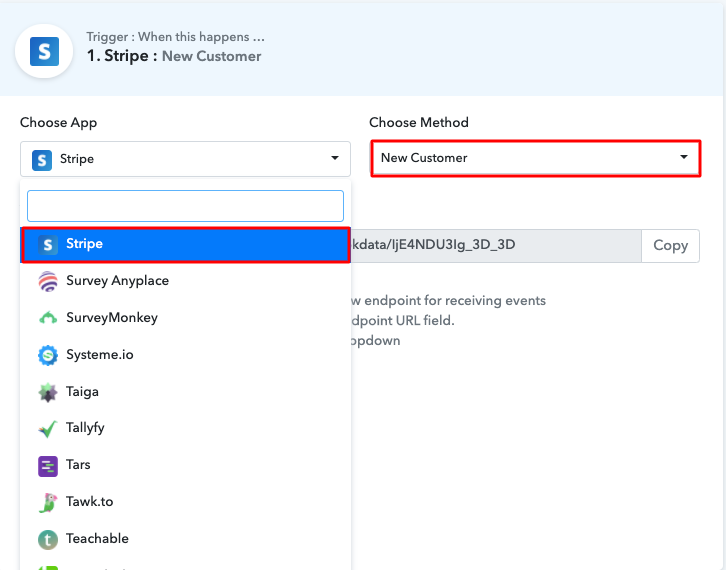
Task: Click the 'Choose App' label
Action: [x=58, y=123]
